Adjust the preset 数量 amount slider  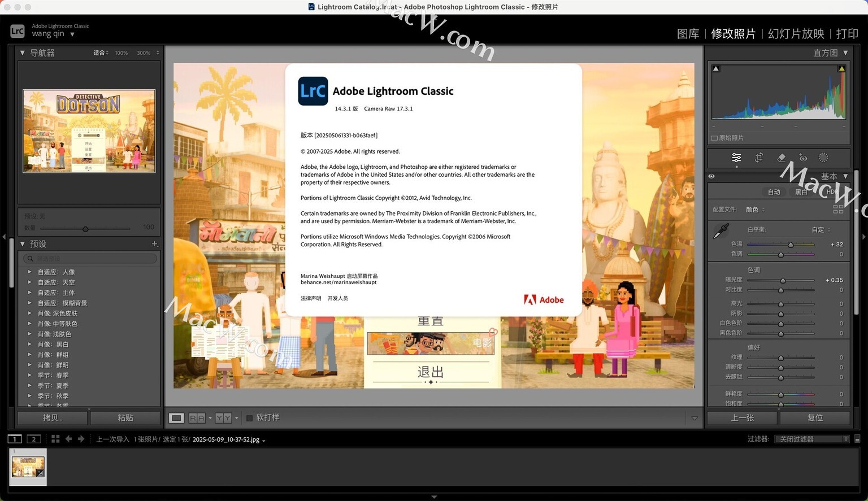(85, 229)
